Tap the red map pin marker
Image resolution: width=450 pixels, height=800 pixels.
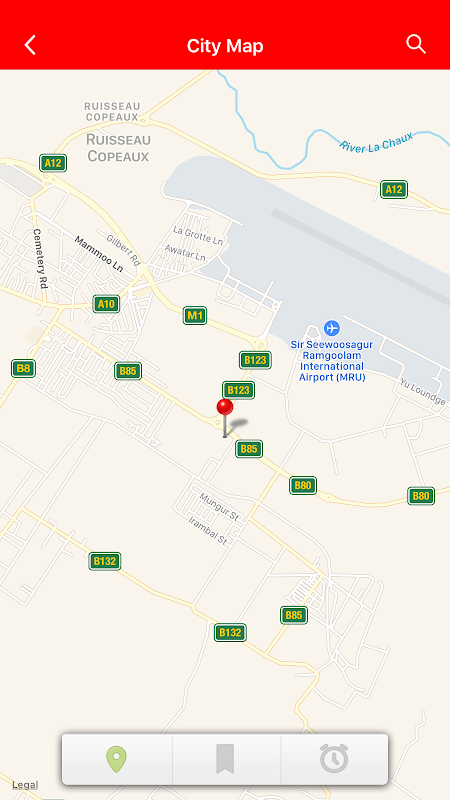tap(225, 418)
